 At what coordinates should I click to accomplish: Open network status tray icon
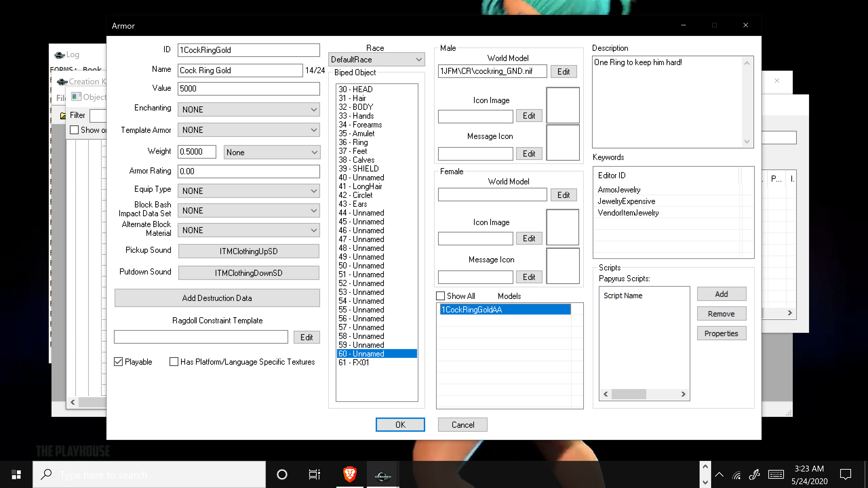pyautogui.click(x=737, y=475)
